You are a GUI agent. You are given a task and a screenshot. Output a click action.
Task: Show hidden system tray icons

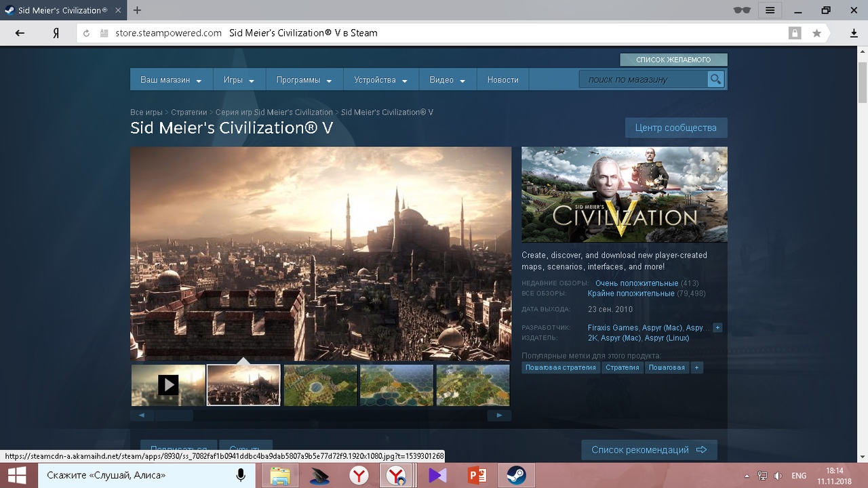[x=747, y=476]
